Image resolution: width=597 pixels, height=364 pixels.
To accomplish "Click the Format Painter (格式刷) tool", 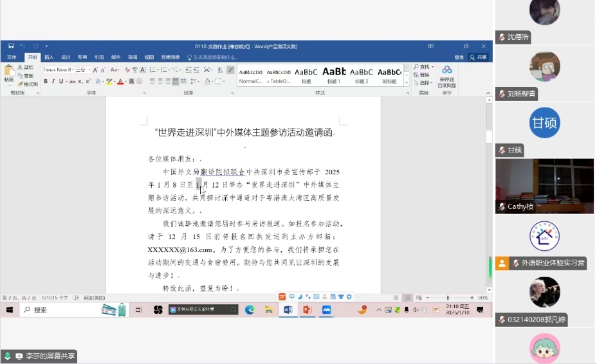I will click(x=28, y=84).
